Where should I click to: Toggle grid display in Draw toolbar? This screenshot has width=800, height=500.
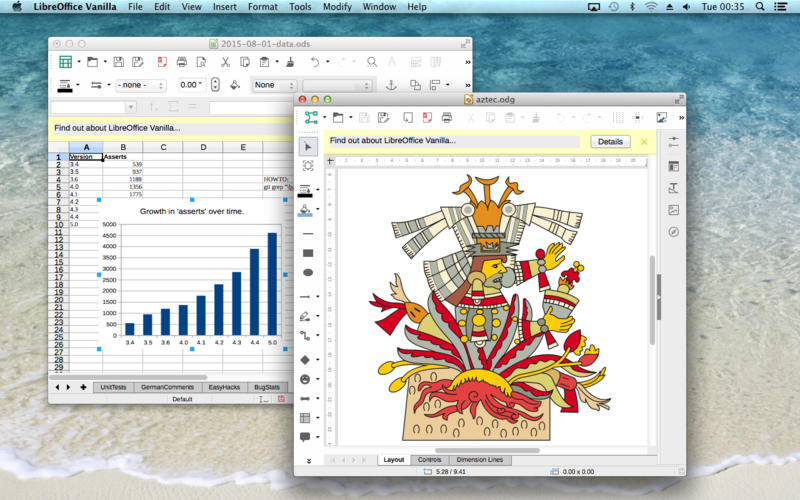tap(618, 118)
